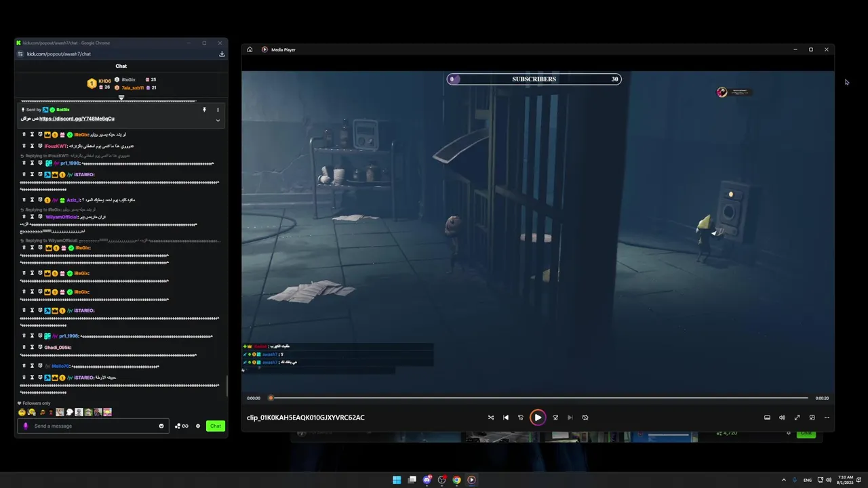Screen dimensions: 868x488
Task: Timeout Aziz_l with hourglass icon
Action: (x=32, y=200)
